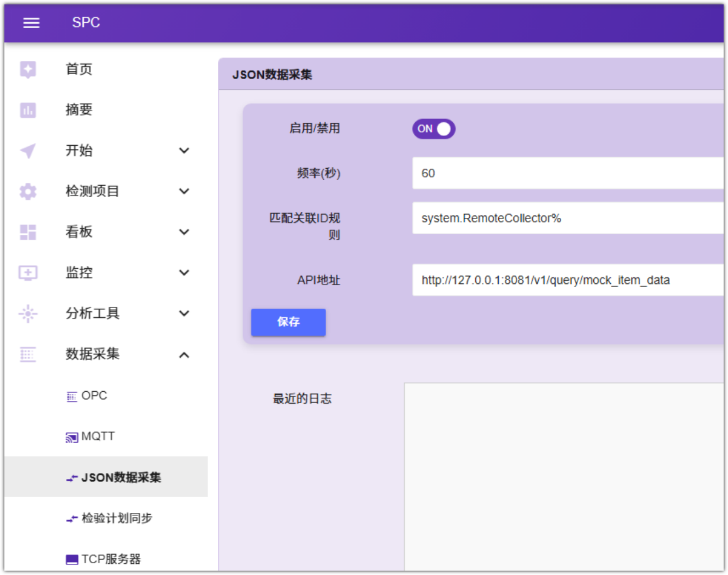Open the hamburger navigation menu

click(31, 23)
